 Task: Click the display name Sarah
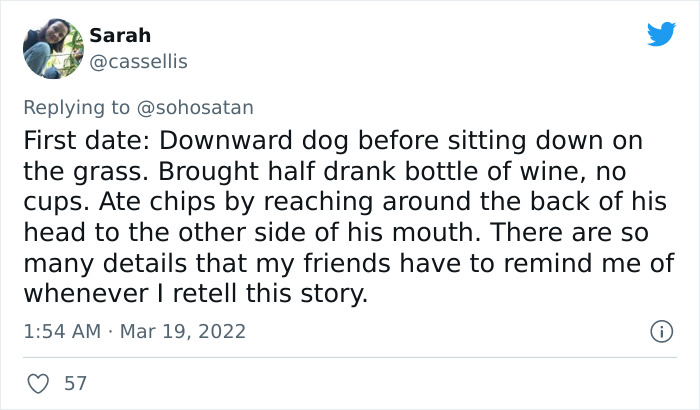120,35
